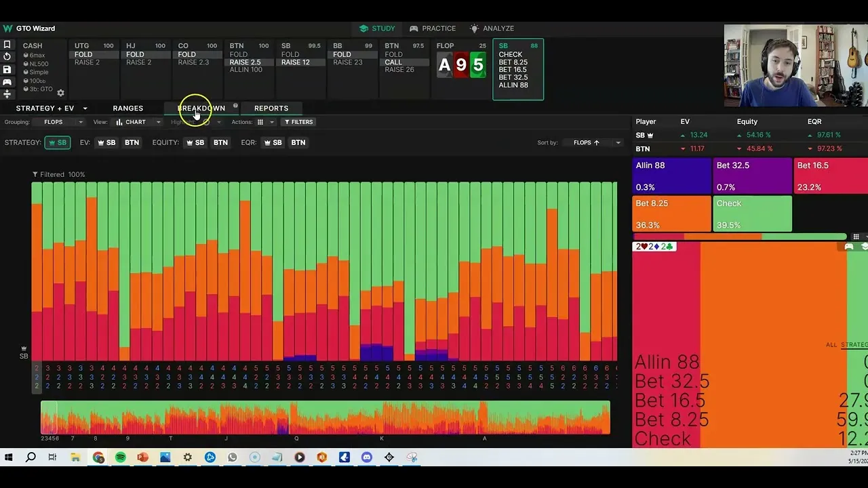The image size is (868, 488).
Task: Toggle SB under Equity
Action: [195, 142]
